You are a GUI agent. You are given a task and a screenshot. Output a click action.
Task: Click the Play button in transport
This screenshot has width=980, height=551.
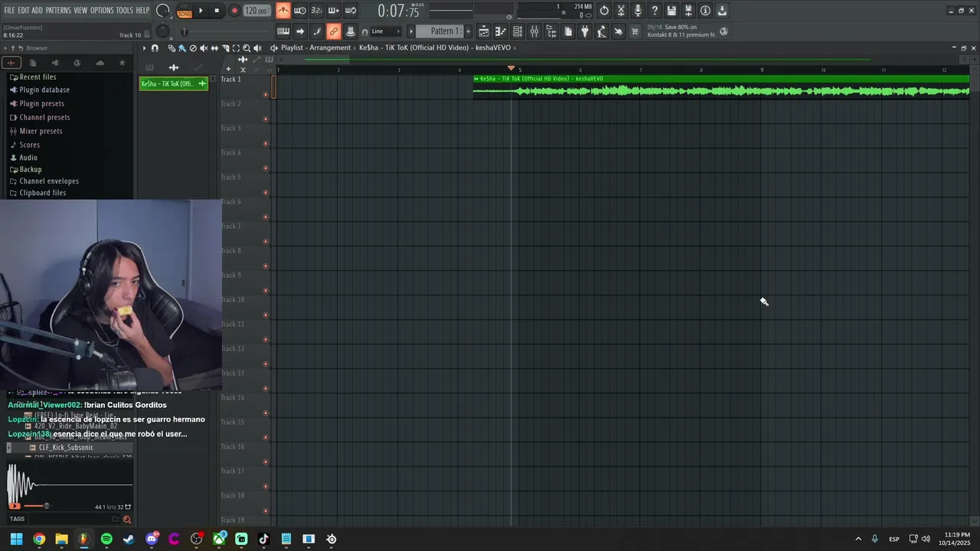[201, 11]
